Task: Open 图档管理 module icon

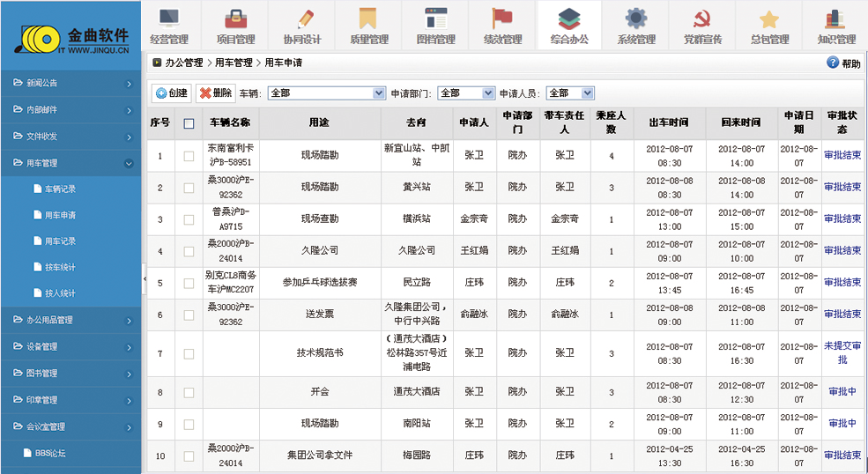Action: point(435,19)
